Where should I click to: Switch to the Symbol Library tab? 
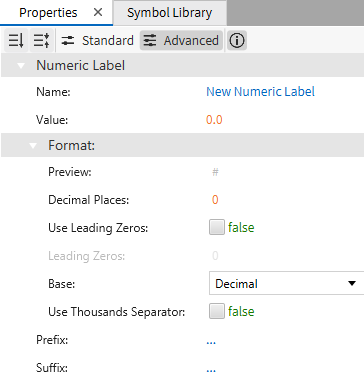point(170,13)
